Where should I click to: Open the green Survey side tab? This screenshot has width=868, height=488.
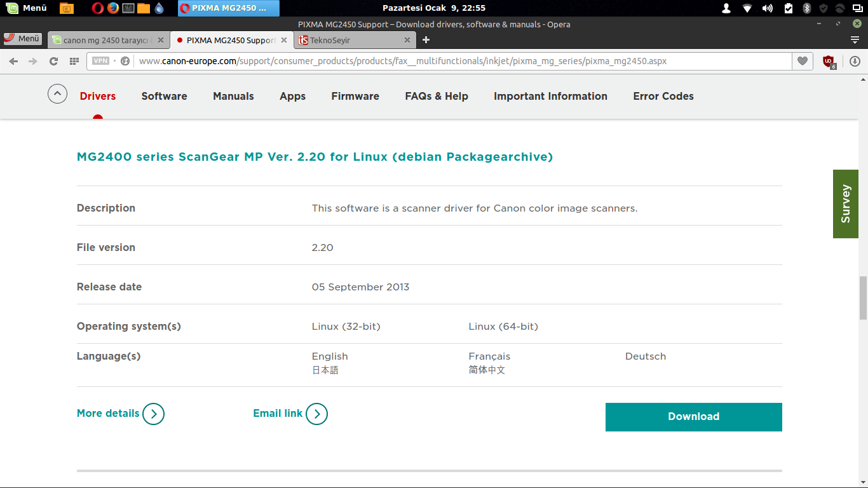[x=846, y=204]
